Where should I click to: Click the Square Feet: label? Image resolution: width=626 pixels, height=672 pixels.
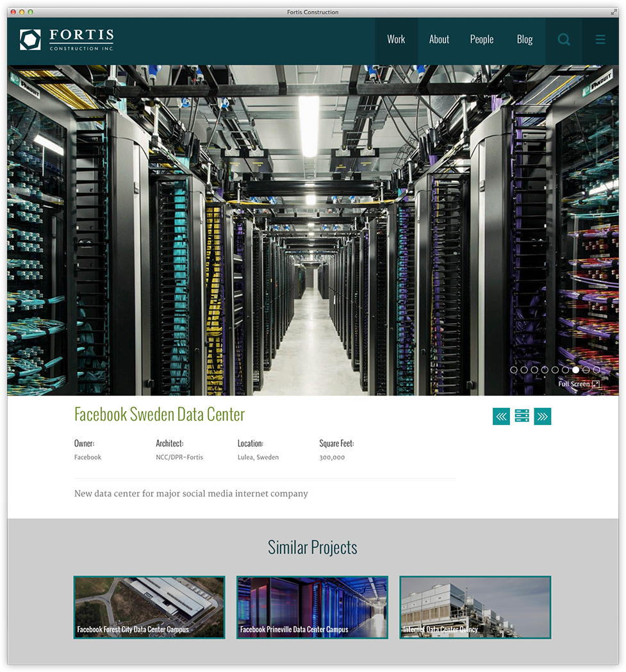click(336, 444)
